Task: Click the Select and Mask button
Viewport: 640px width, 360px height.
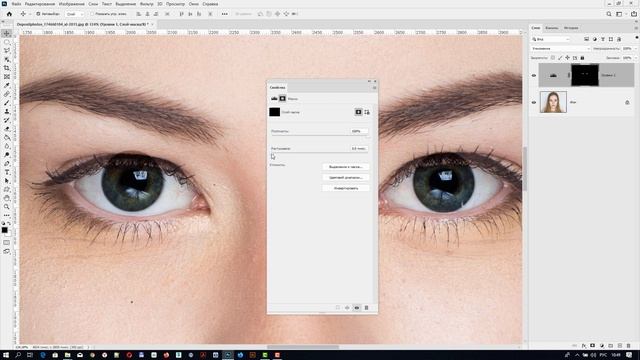Action: [x=345, y=167]
